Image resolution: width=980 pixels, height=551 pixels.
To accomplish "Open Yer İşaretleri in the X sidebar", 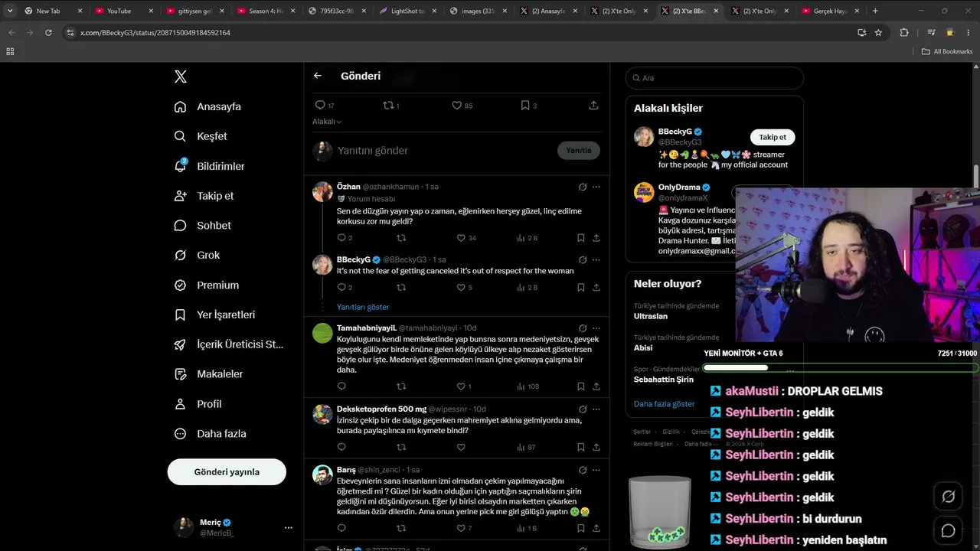I will 215,315.
